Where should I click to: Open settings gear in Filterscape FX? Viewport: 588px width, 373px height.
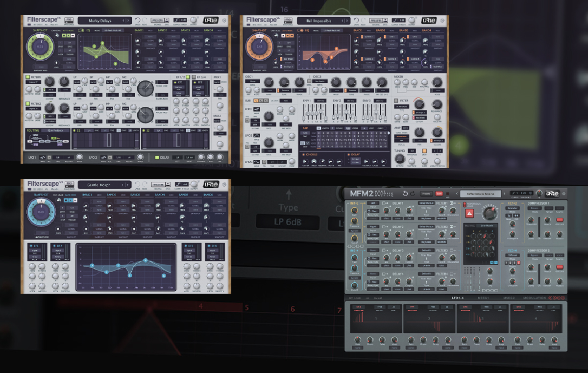[x=224, y=20]
